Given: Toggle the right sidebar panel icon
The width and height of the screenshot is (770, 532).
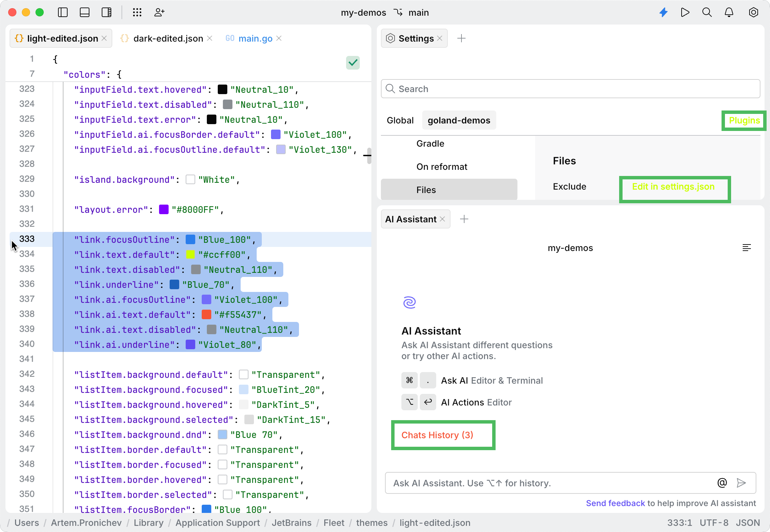Looking at the screenshot, I should point(106,13).
